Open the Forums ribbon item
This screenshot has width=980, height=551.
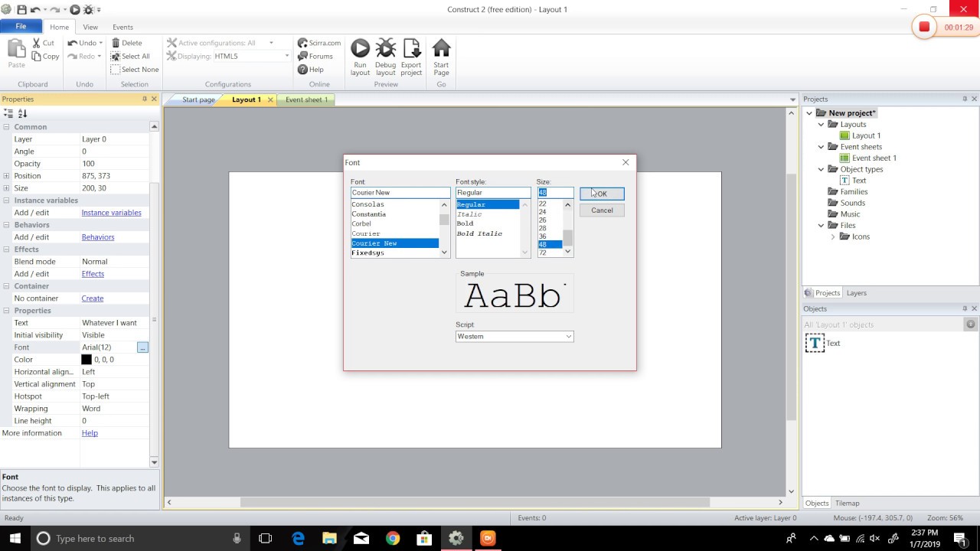click(315, 56)
